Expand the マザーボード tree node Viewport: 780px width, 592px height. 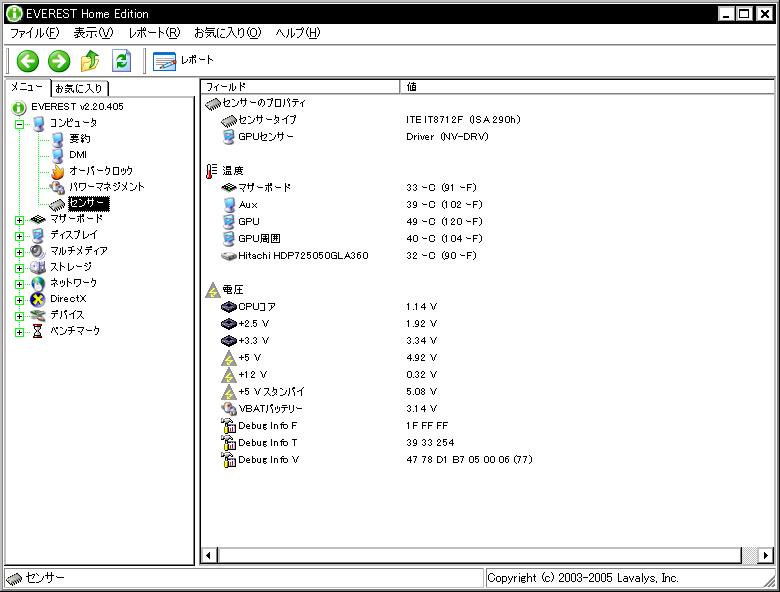[19, 219]
